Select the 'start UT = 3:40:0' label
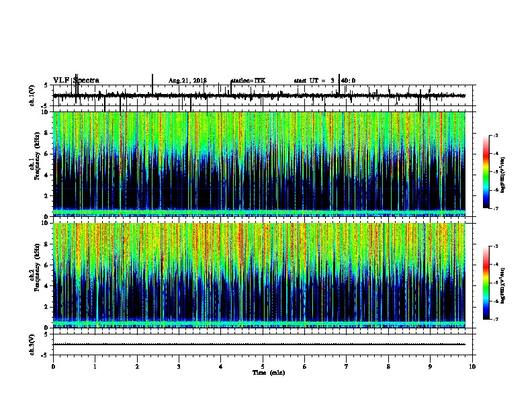 (324, 81)
